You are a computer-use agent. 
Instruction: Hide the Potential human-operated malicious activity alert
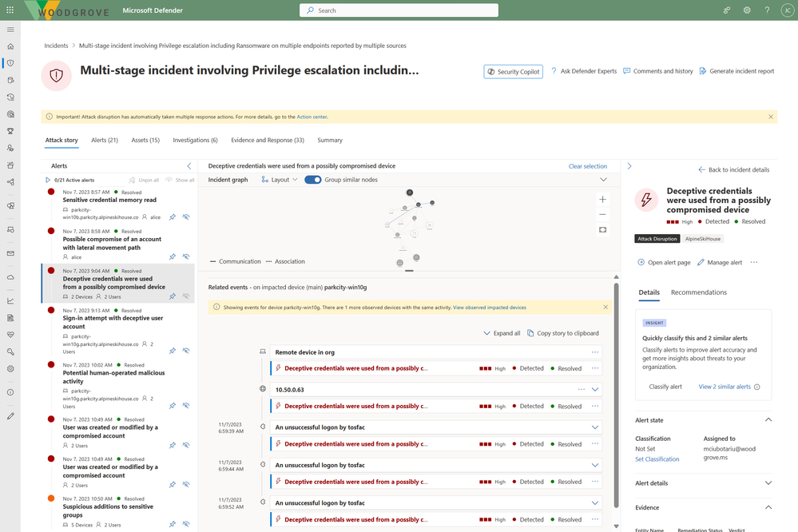point(186,406)
